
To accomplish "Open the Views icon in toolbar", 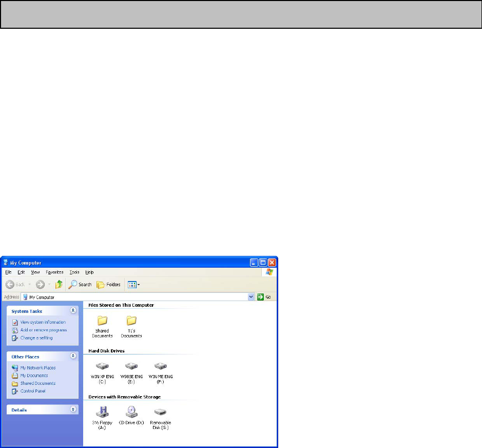I will [x=132, y=285].
